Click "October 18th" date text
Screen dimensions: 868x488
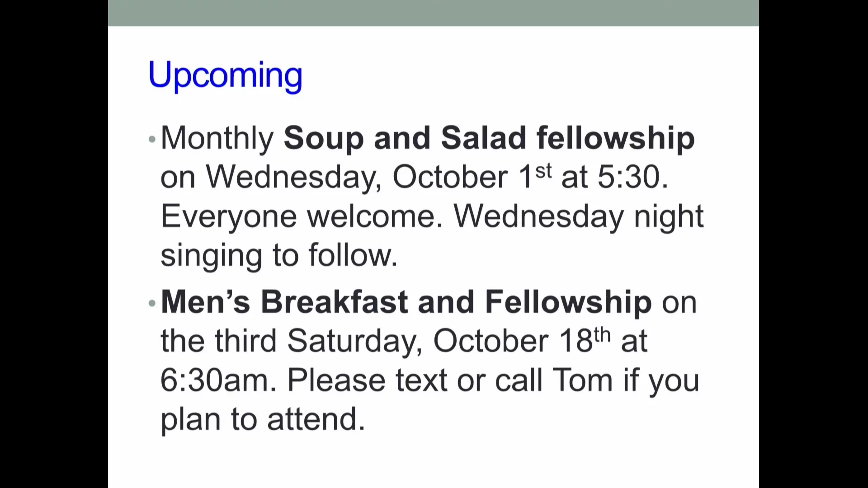tap(521, 341)
